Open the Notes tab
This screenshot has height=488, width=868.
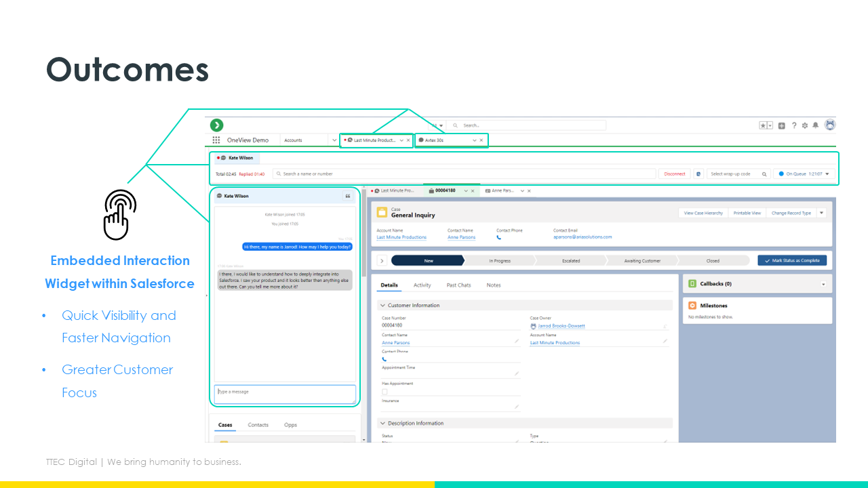click(494, 285)
